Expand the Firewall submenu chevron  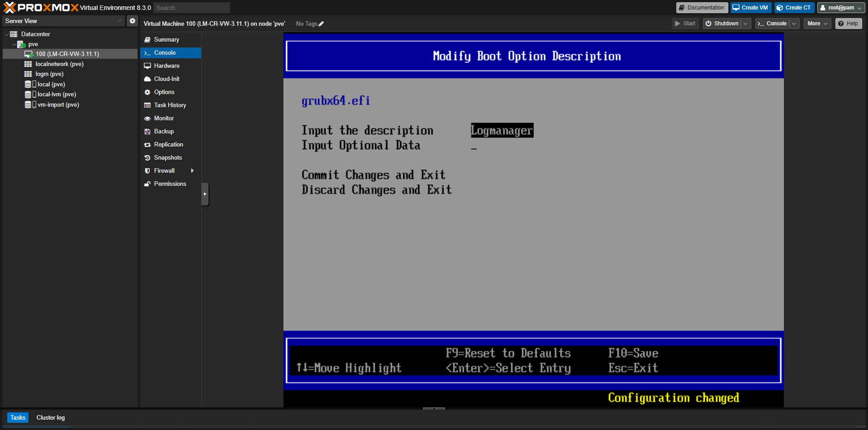[192, 170]
